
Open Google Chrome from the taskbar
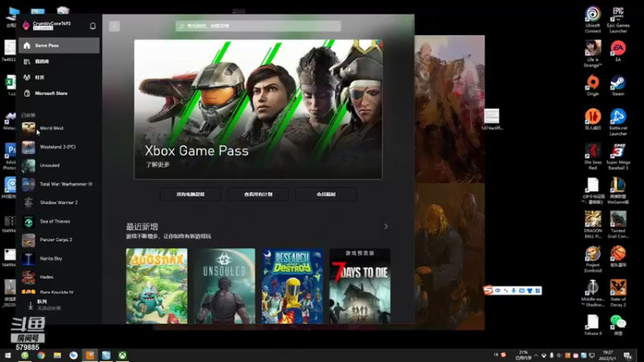coord(41,356)
